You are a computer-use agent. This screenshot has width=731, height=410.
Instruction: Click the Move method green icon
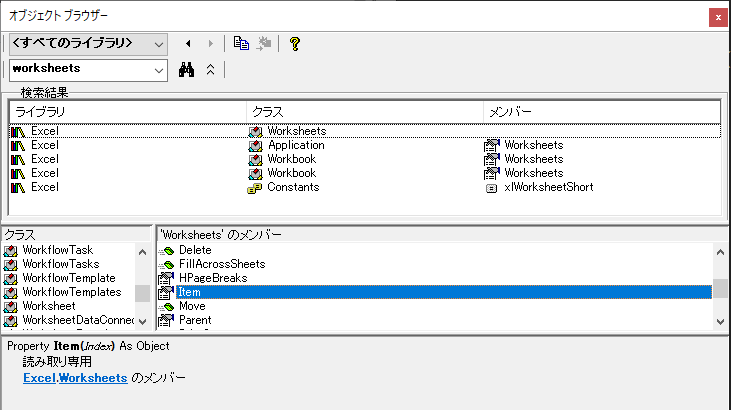pos(166,307)
